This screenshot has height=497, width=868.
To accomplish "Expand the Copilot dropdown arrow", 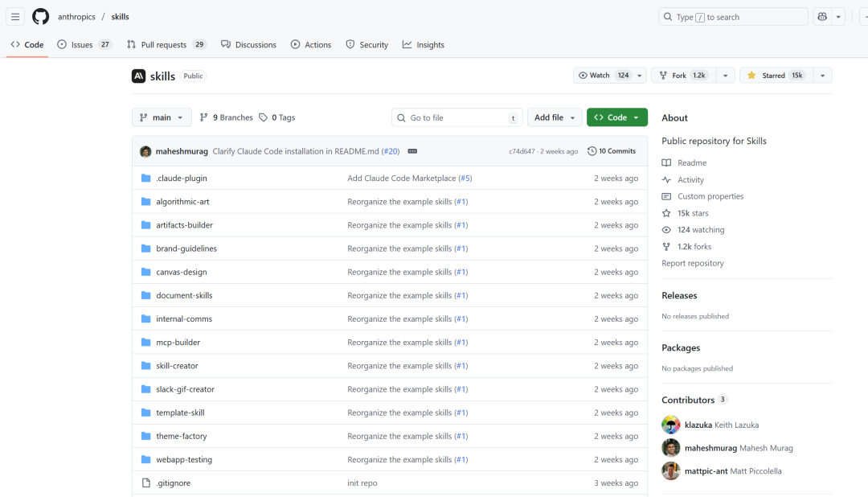I will (838, 17).
